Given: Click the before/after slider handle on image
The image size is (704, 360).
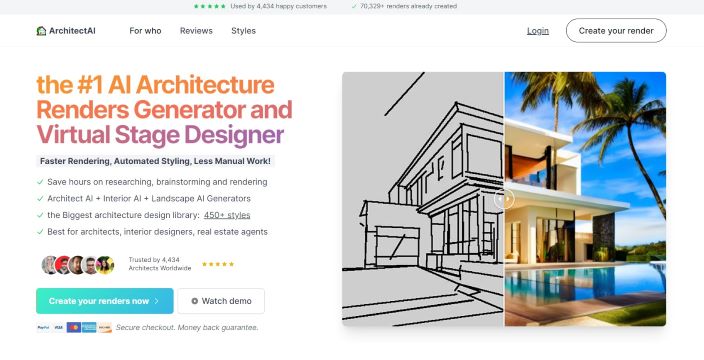Looking at the screenshot, I should (x=504, y=198).
